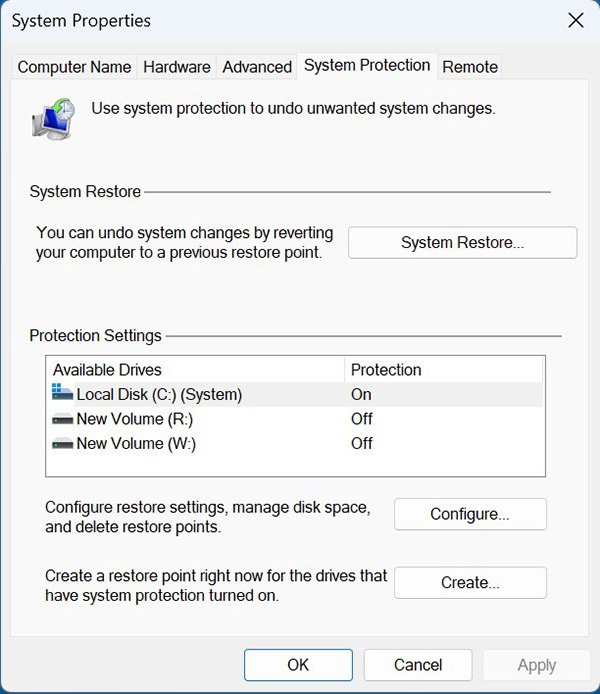600x694 pixels.
Task: Launch the System Restore wizard button
Action: click(462, 243)
